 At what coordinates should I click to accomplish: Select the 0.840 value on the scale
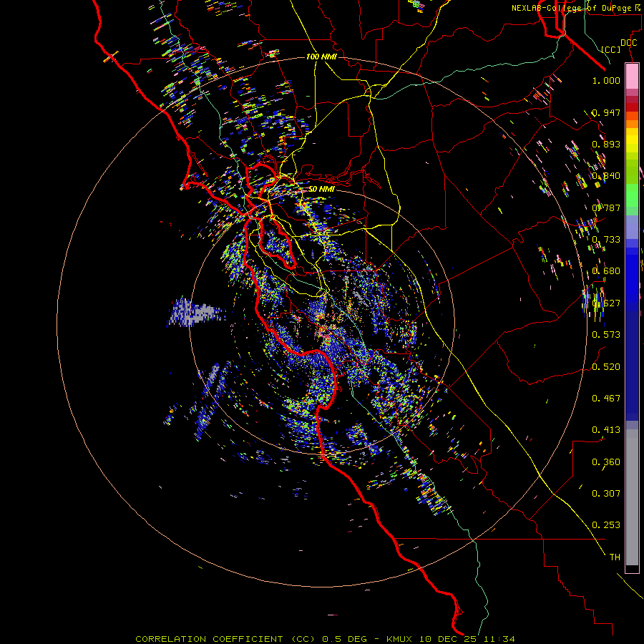pyautogui.click(x=606, y=176)
